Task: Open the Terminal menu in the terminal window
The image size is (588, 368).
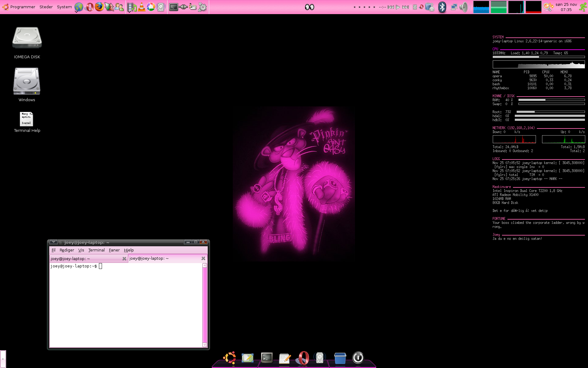Action: [96, 250]
